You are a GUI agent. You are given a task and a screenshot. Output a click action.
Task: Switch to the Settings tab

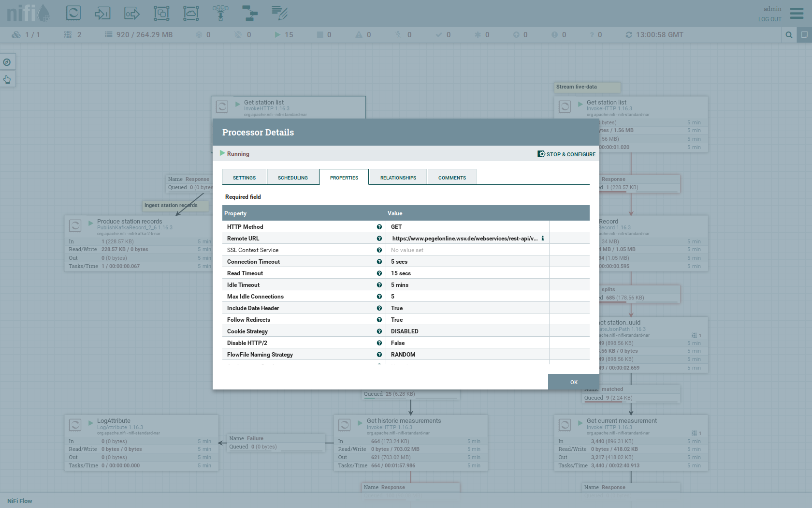pos(244,178)
